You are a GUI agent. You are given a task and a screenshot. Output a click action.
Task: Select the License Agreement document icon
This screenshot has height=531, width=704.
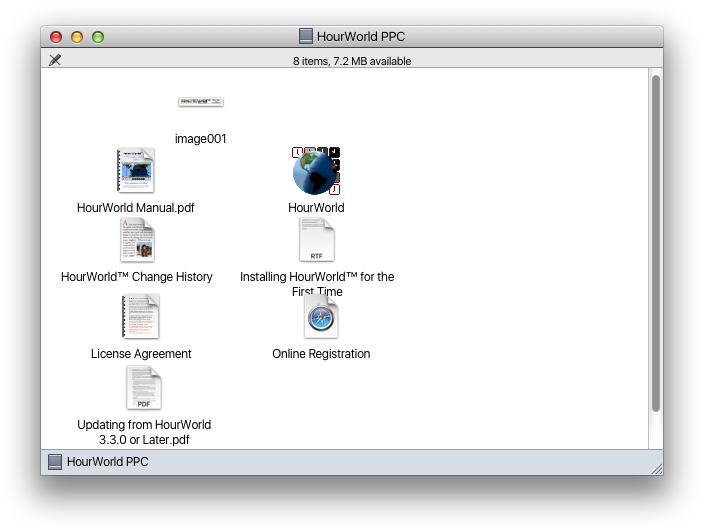(x=141, y=317)
